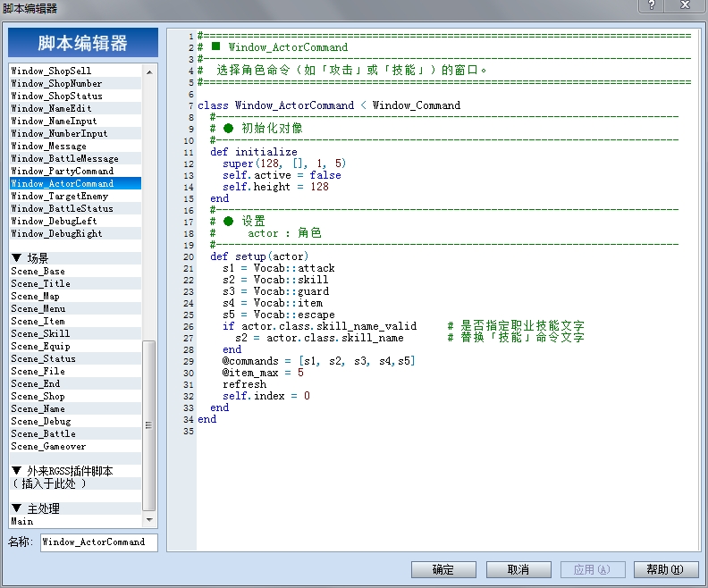Select Window_ShopNumber script
The height and width of the screenshot is (588, 708).
[75, 83]
